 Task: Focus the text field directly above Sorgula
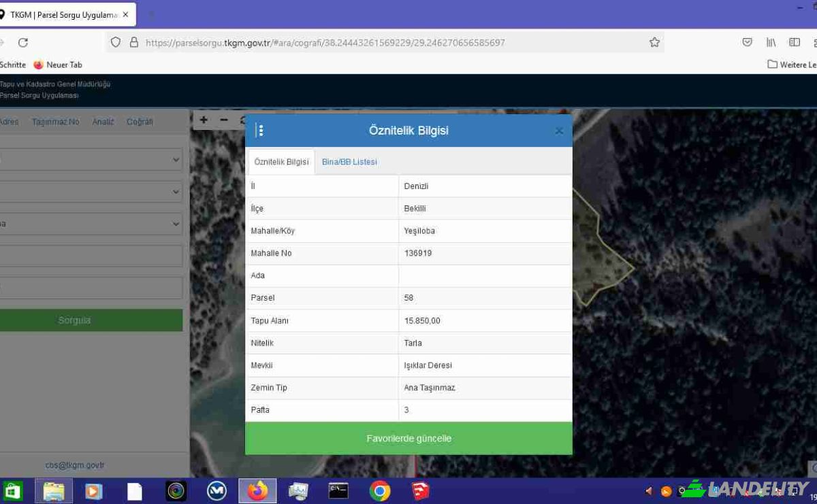click(91, 288)
